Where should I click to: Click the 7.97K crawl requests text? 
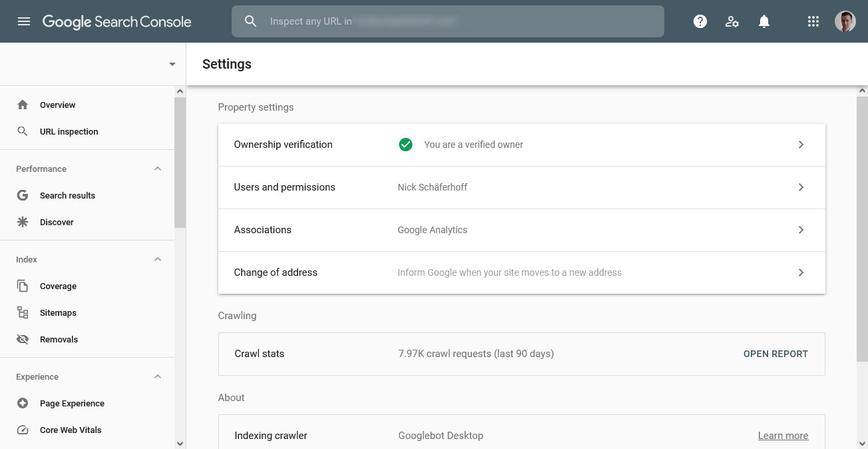tap(476, 354)
